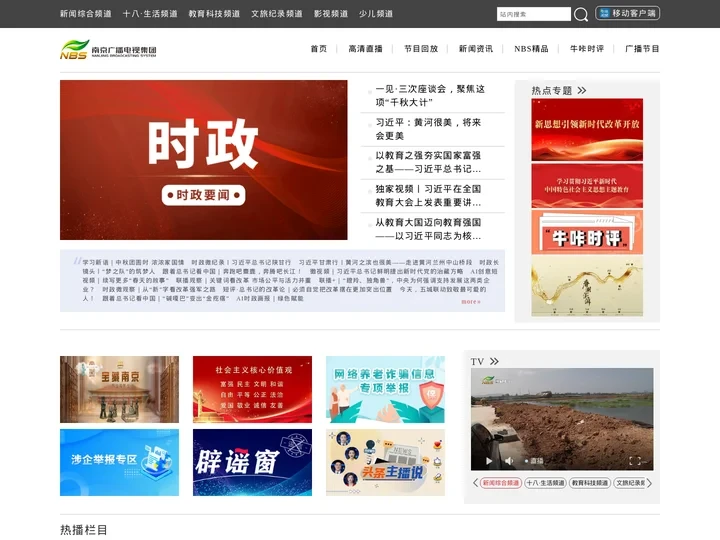Open the 涉企举报专区 banner
Viewport: 720px width, 540px height.
tap(119, 462)
